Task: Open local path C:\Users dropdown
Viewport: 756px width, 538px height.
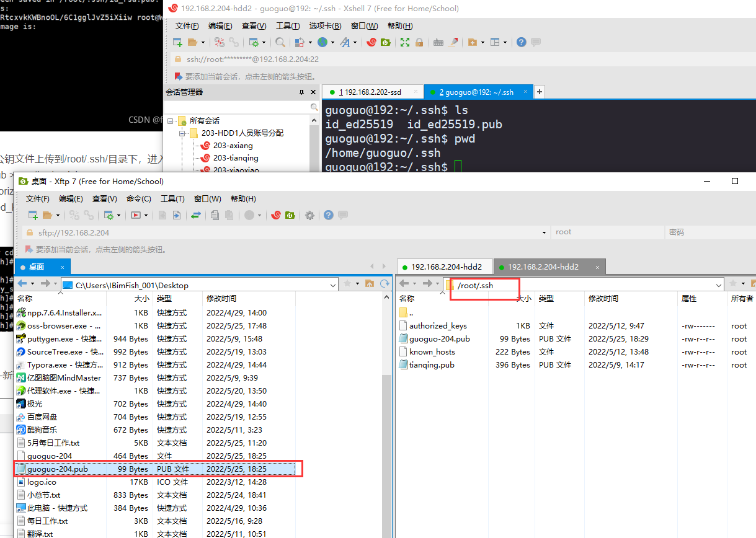Action: 332,284
